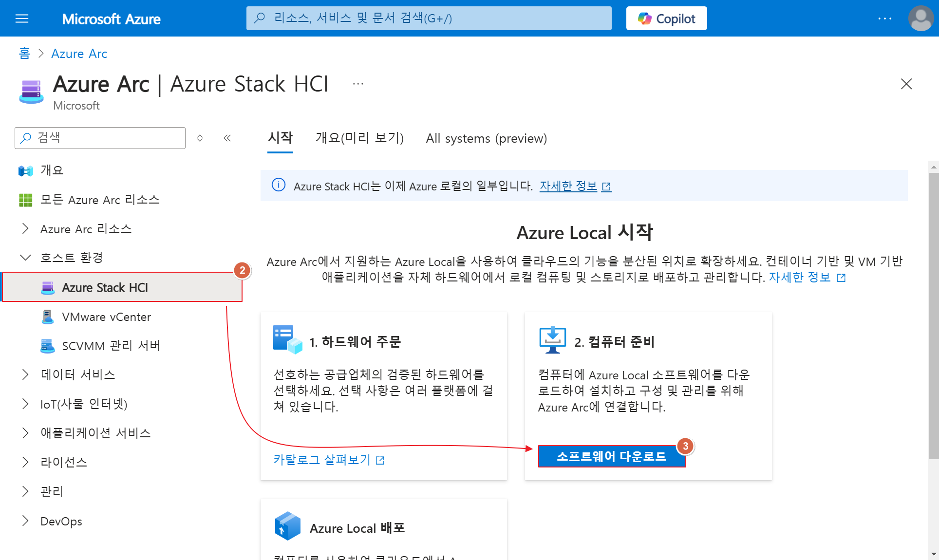The height and width of the screenshot is (560, 939).
Task: Expand 애플리케이션 서비스 chevron
Action: [x=25, y=432]
